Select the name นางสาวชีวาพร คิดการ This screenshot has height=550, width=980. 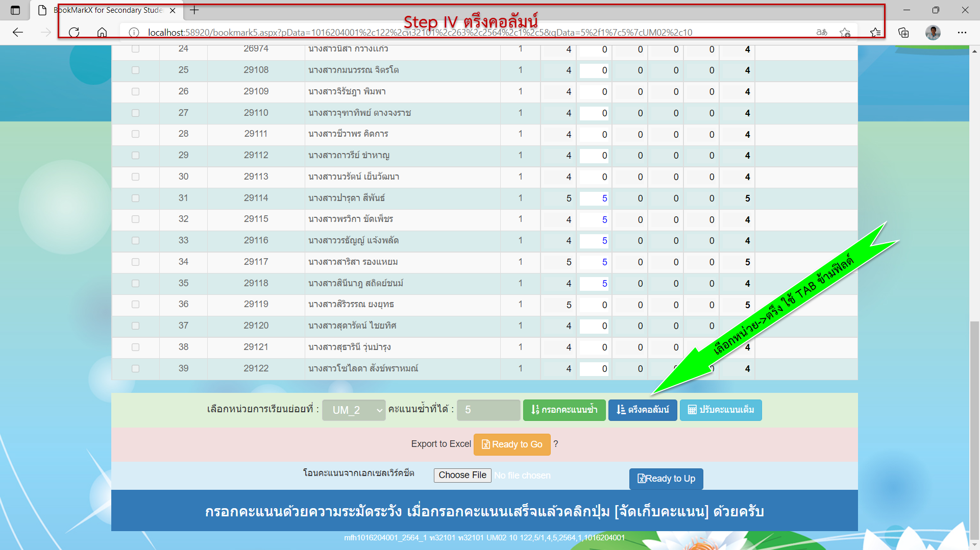pyautogui.click(x=348, y=134)
